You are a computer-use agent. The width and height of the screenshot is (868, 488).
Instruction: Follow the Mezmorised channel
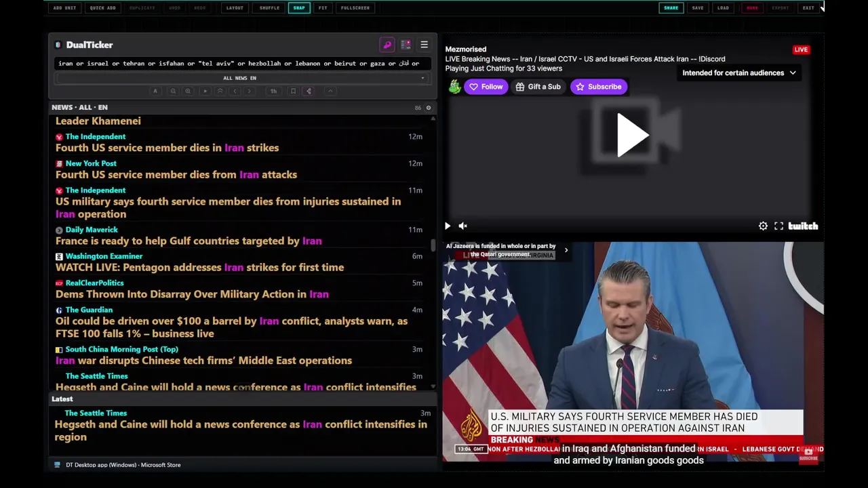coord(486,87)
